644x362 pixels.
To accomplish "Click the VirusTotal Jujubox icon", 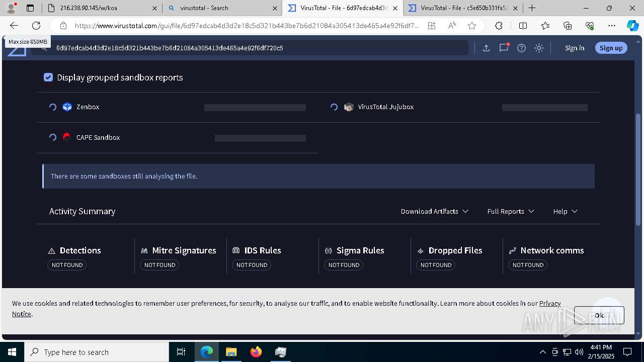I will [x=349, y=107].
